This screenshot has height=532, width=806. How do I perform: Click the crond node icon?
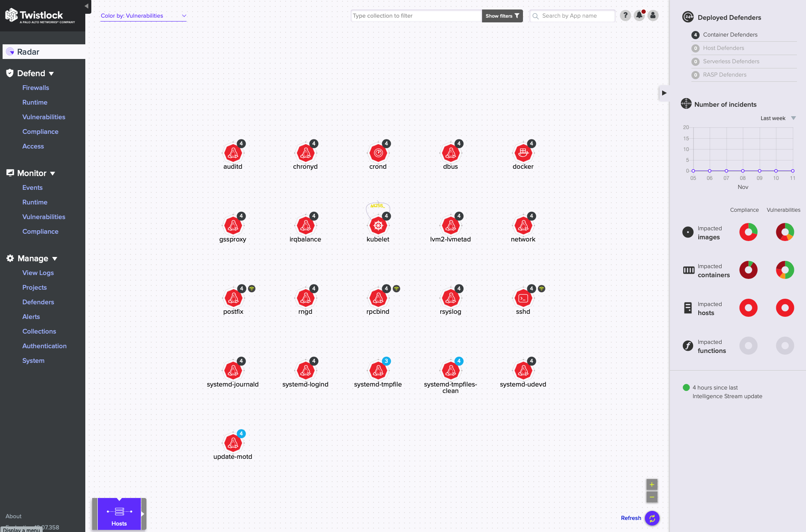point(378,153)
